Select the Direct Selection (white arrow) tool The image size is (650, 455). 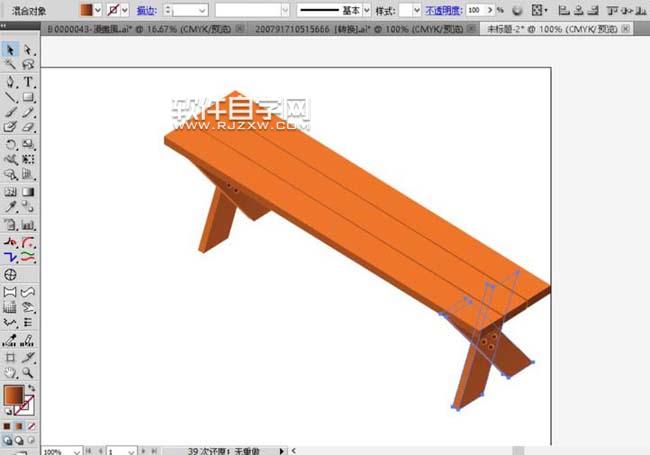click(28, 50)
